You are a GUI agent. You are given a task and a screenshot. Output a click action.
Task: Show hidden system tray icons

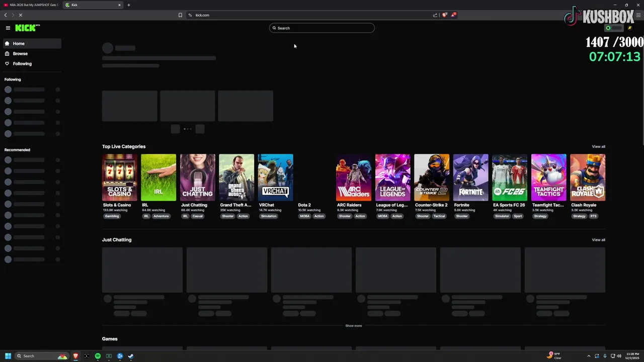pyautogui.click(x=589, y=356)
